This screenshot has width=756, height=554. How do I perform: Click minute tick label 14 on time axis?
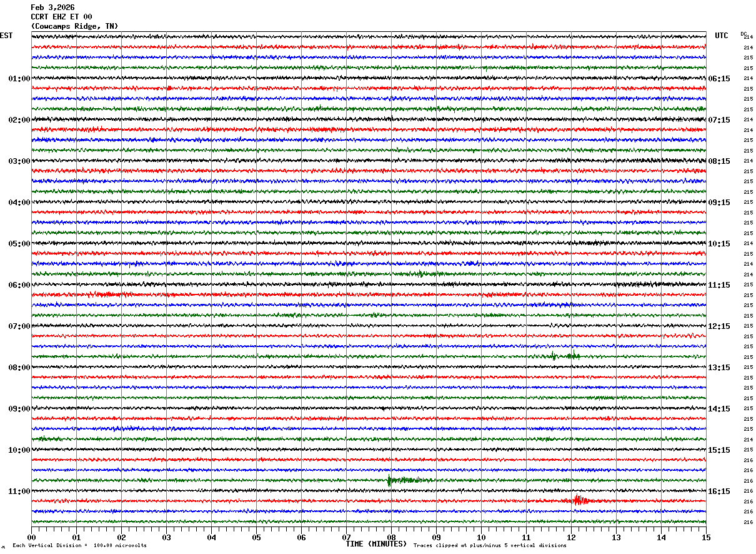661,537
